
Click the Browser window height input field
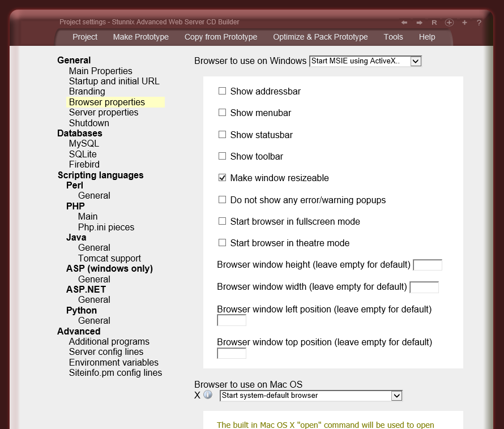pyautogui.click(x=428, y=264)
